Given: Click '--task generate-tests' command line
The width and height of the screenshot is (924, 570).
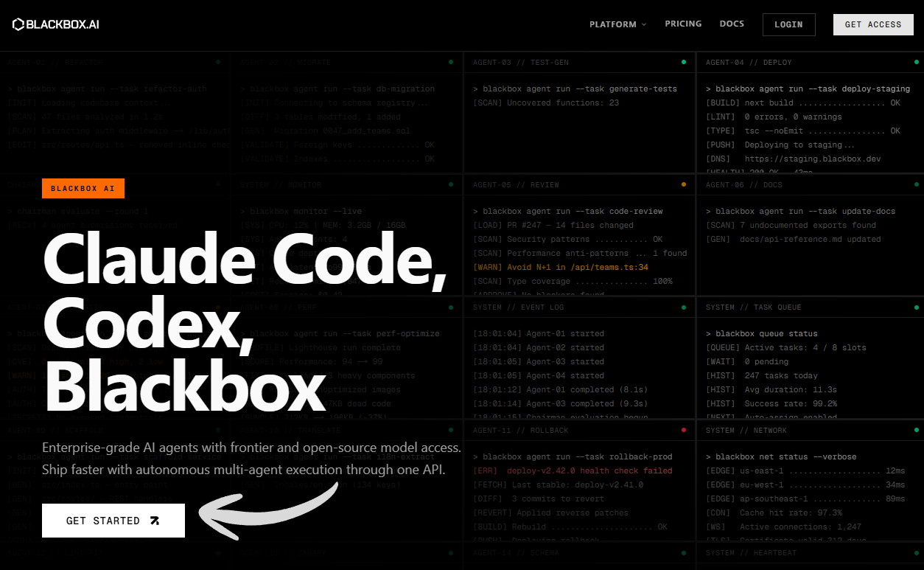Looking at the screenshot, I should [x=575, y=89].
